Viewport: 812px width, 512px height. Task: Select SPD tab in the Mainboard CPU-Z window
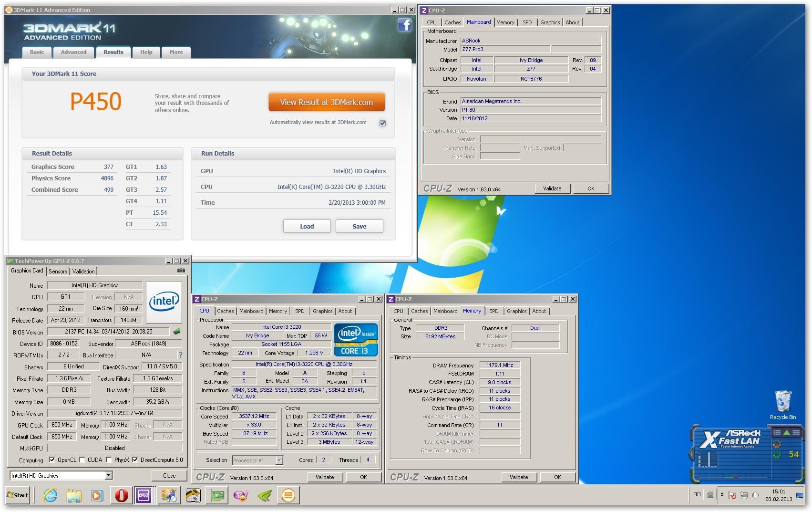click(527, 22)
